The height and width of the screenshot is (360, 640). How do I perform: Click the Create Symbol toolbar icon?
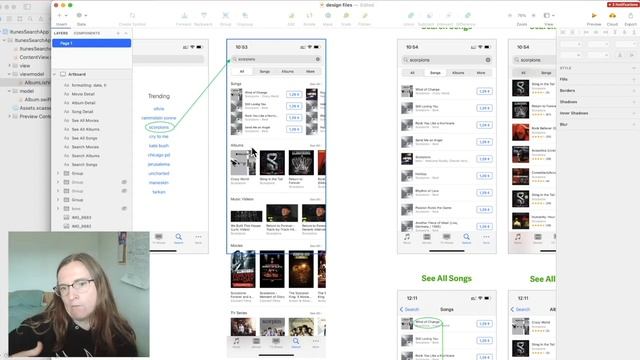pos(132,16)
